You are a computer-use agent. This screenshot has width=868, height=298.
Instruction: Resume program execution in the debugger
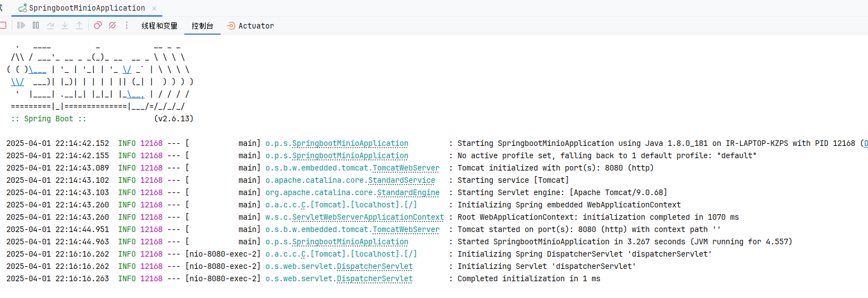(21, 25)
